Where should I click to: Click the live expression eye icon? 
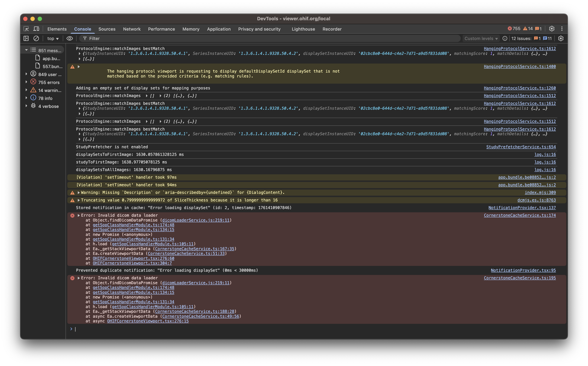(70, 39)
